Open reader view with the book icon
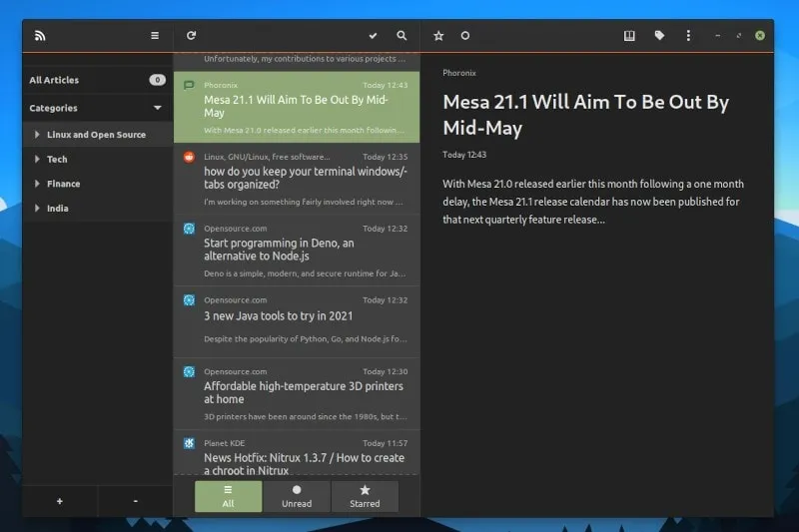 629,36
